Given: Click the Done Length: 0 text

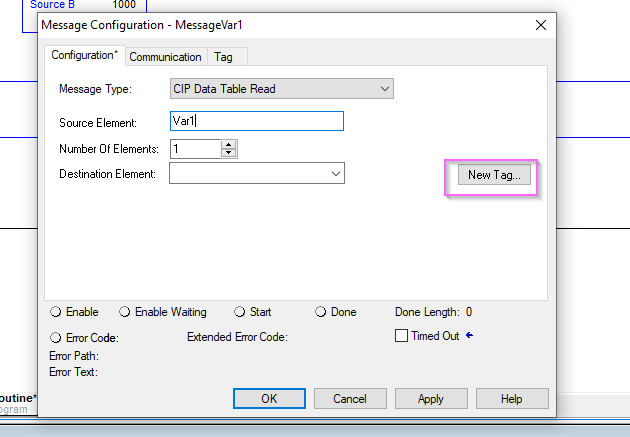Looking at the screenshot, I should [434, 312].
